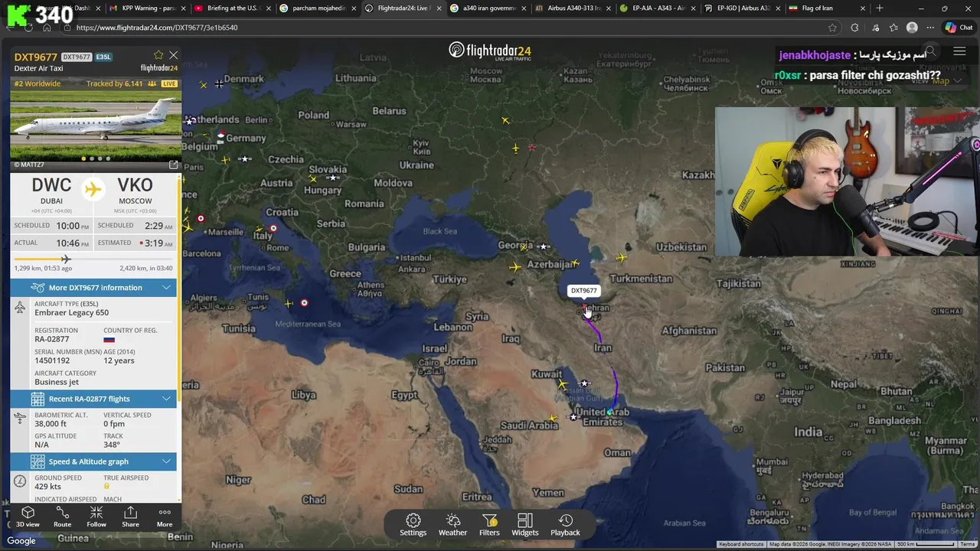Bookmark flight DXT9677 with the star icon
This screenshot has height=551, width=980.
point(158,55)
